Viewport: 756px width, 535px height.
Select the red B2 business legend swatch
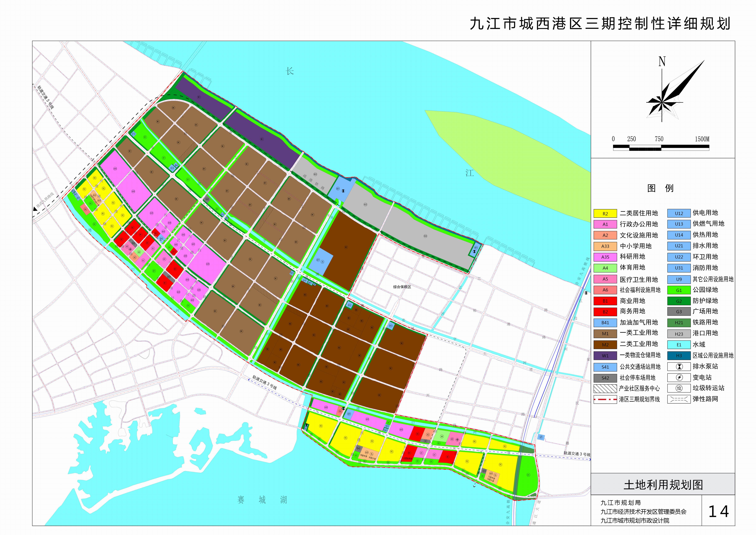[x=605, y=312]
